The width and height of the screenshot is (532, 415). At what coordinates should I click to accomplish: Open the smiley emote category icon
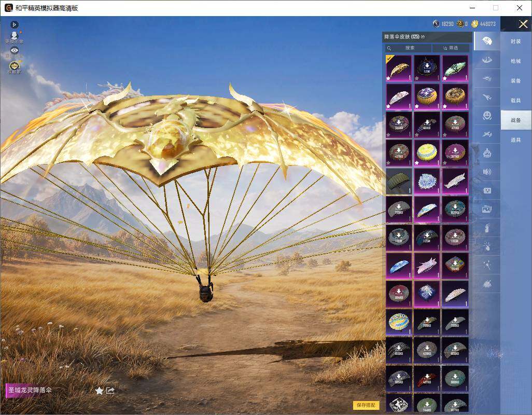[487, 116]
